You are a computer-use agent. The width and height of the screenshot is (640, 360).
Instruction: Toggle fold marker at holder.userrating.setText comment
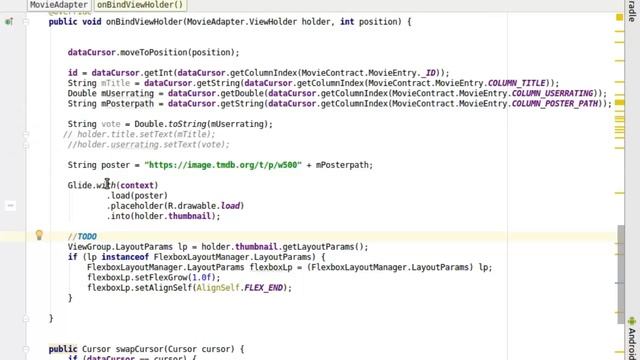pyautogui.click(x=26, y=145)
